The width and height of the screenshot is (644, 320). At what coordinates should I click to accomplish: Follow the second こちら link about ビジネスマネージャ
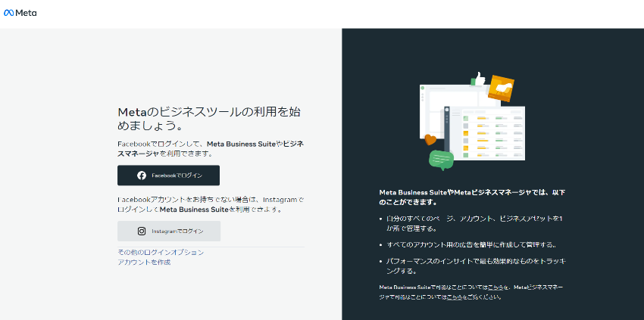click(455, 297)
